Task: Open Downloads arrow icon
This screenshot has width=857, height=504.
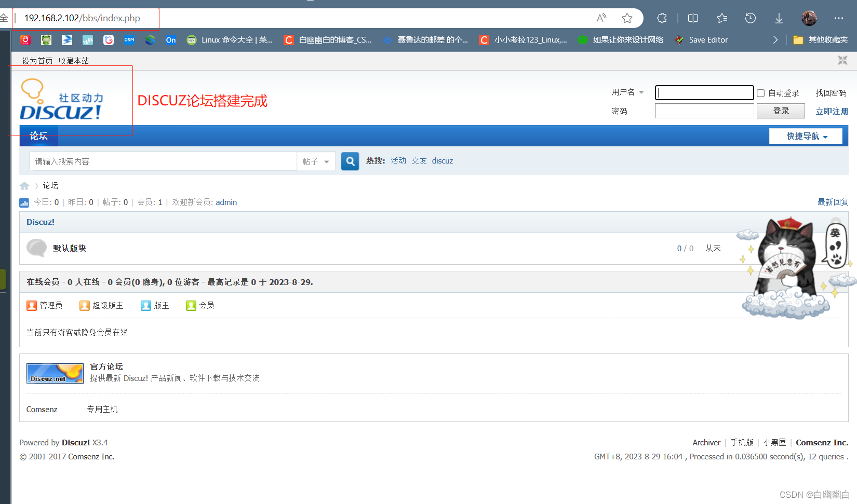Action: tap(779, 18)
